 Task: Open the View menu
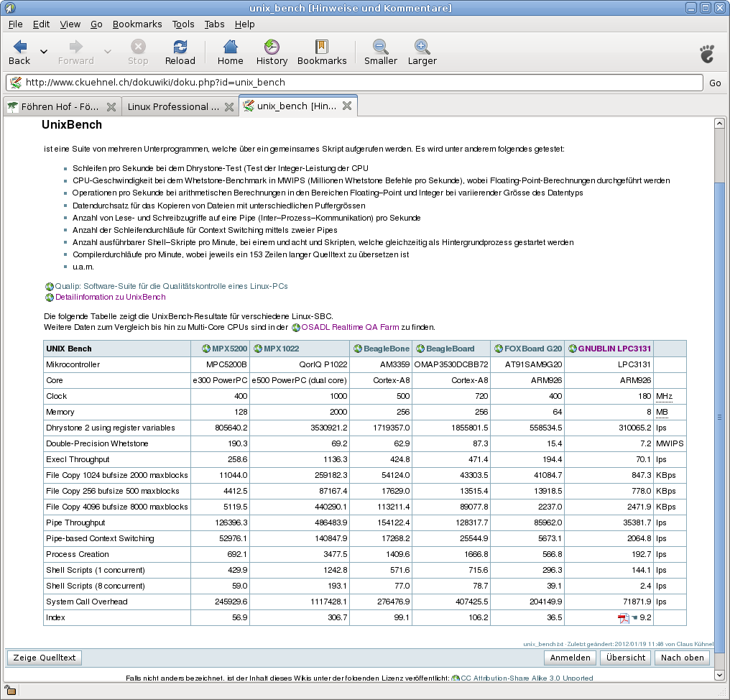pyautogui.click(x=70, y=24)
